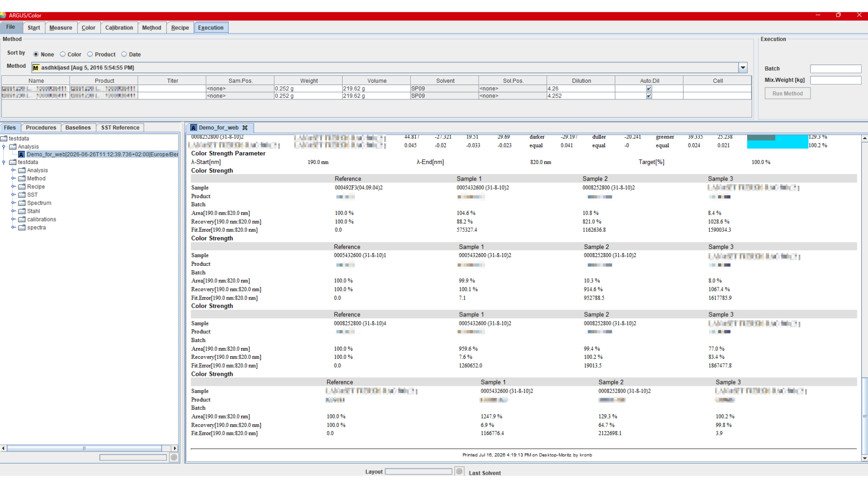Viewport: 868px width, 488px height.
Task: Click the Batch input field
Action: click(x=835, y=69)
